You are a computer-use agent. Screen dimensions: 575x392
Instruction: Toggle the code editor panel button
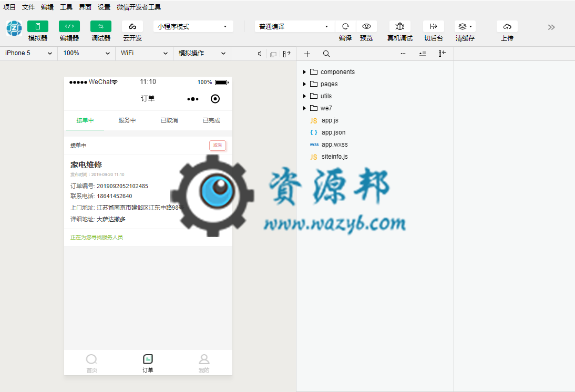pos(69,26)
